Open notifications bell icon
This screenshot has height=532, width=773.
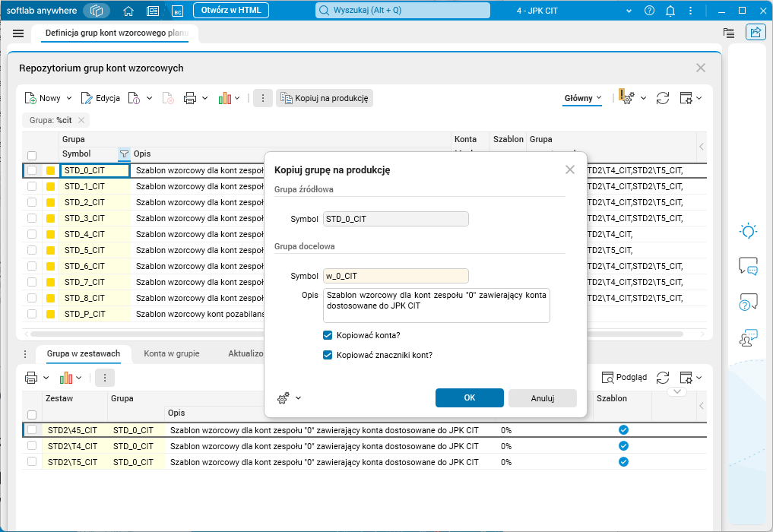(x=670, y=11)
